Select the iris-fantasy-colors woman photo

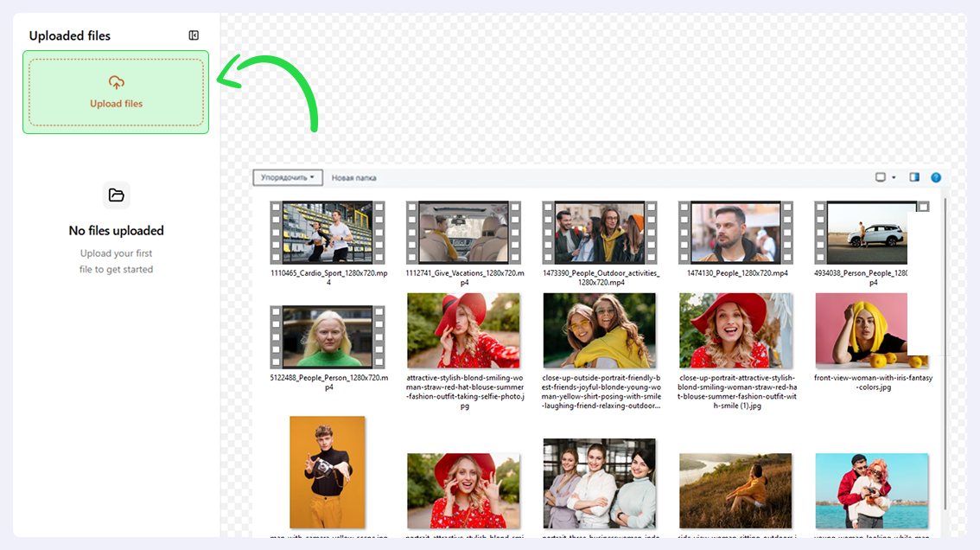pos(867,330)
